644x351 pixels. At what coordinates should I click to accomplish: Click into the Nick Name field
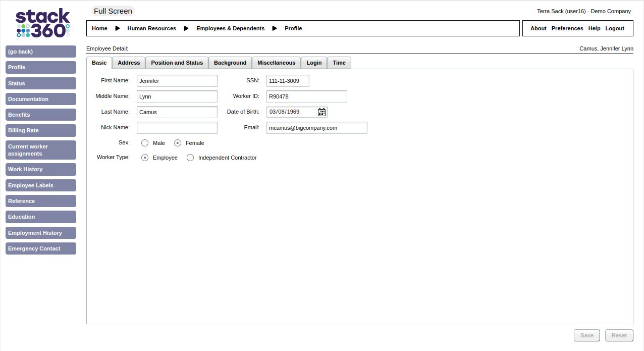[x=177, y=128]
